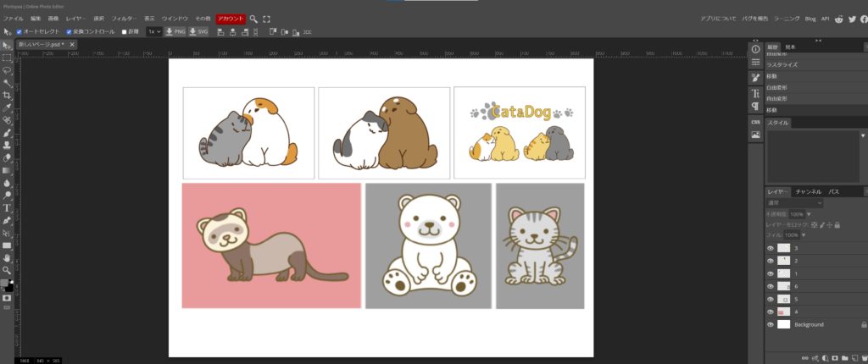This screenshot has width=868, height=364.
Task: Switch to the チャンネル tab
Action: coord(809,192)
